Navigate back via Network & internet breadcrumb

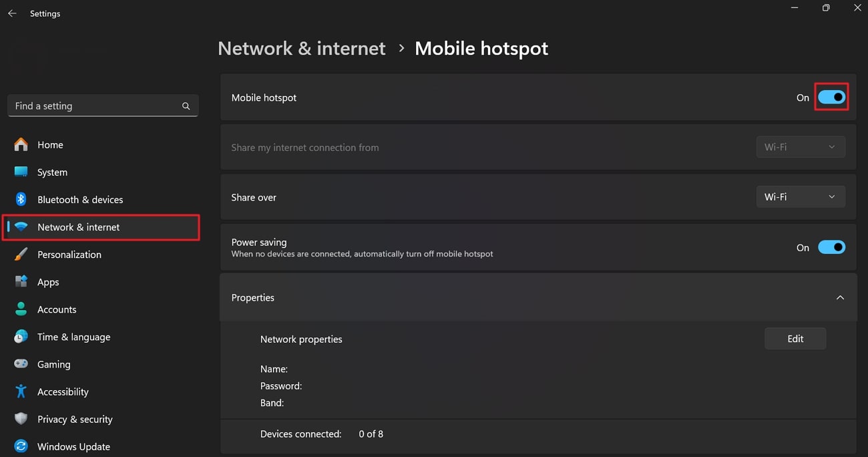pos(301,48)
